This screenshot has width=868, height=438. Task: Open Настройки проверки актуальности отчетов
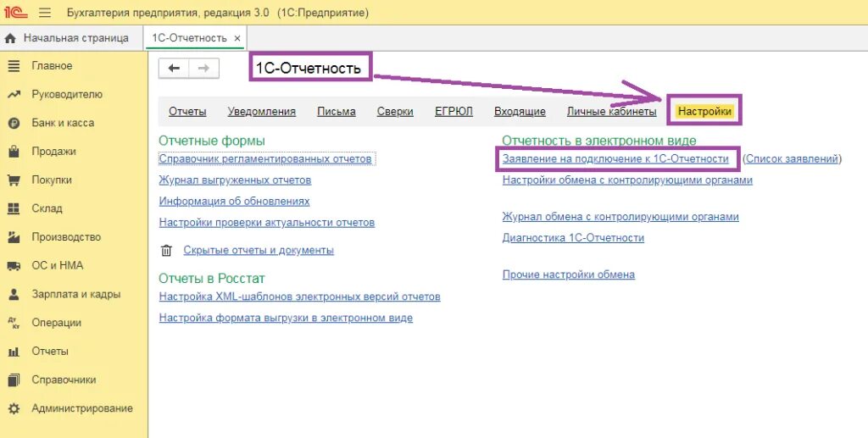[x=267, y=223]
